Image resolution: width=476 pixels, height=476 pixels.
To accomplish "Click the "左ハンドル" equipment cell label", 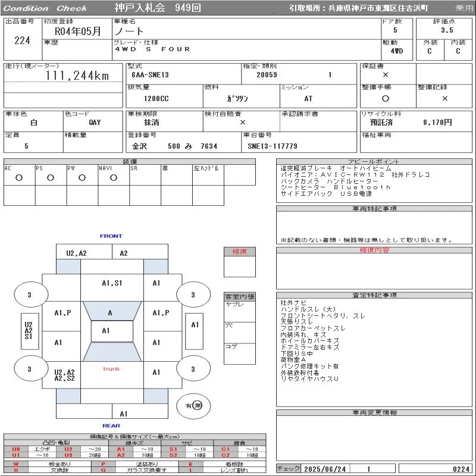I will [206, 168].
